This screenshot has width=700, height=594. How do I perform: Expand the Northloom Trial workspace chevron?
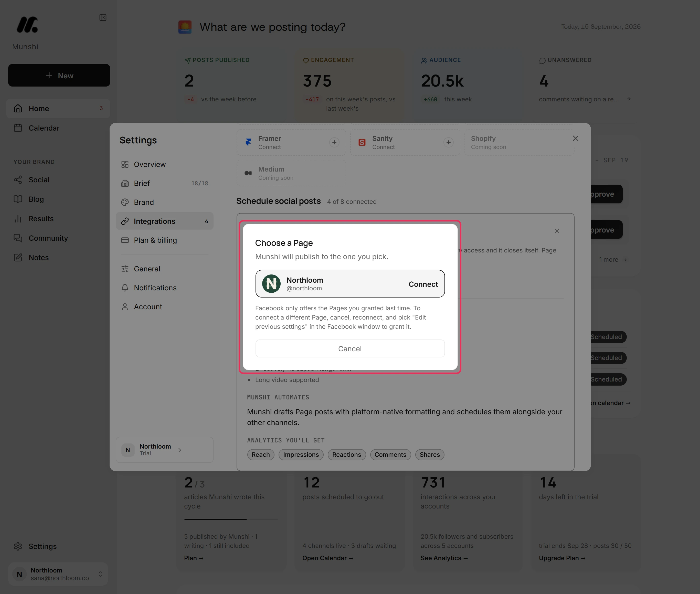click(x=179, y=450)
